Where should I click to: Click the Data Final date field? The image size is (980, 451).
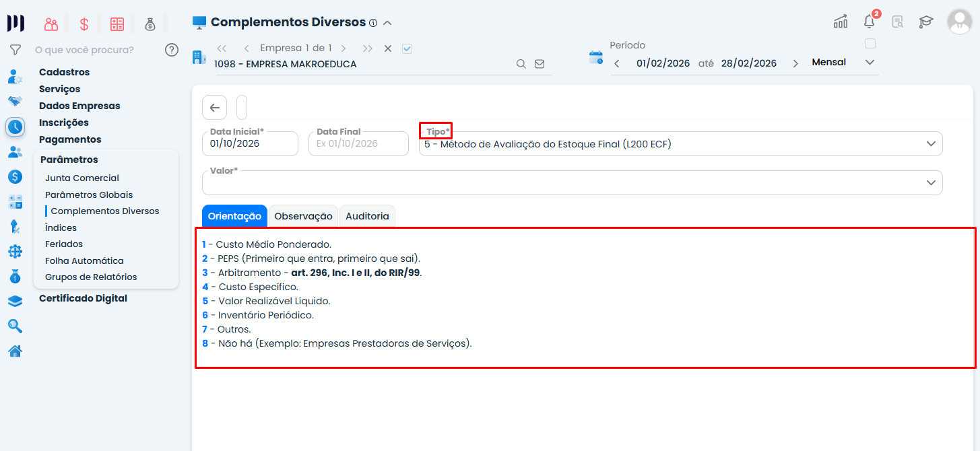[x=358, y=143]
